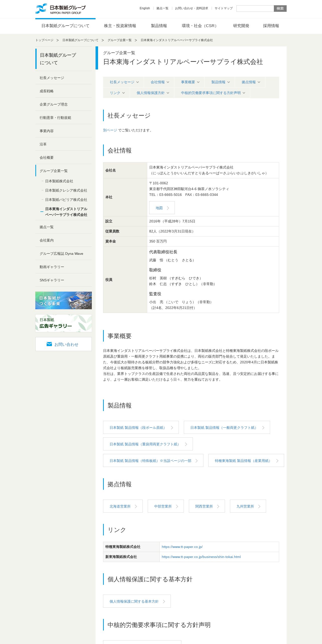Screen dimensions: 322x644
Task: Click the 検索 search button
Action: 280,9
